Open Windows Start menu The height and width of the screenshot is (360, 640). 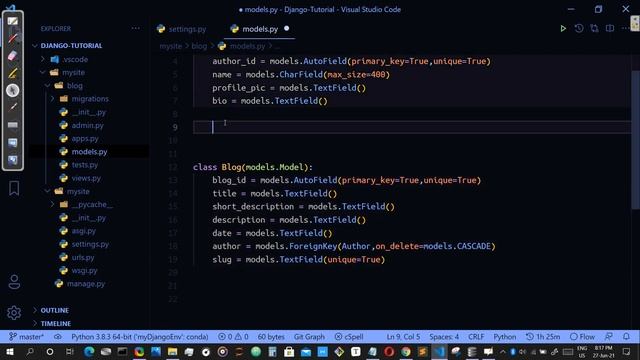pyautogui.click(x=10, y=351)
